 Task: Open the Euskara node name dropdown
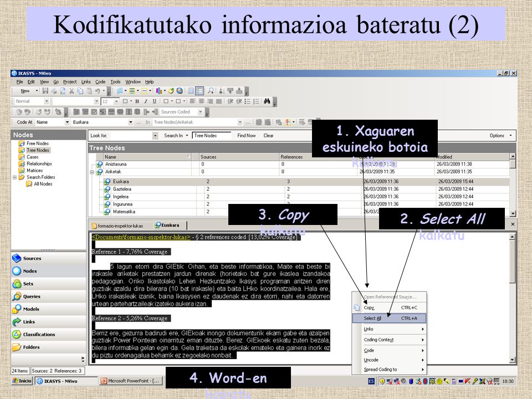130,122
